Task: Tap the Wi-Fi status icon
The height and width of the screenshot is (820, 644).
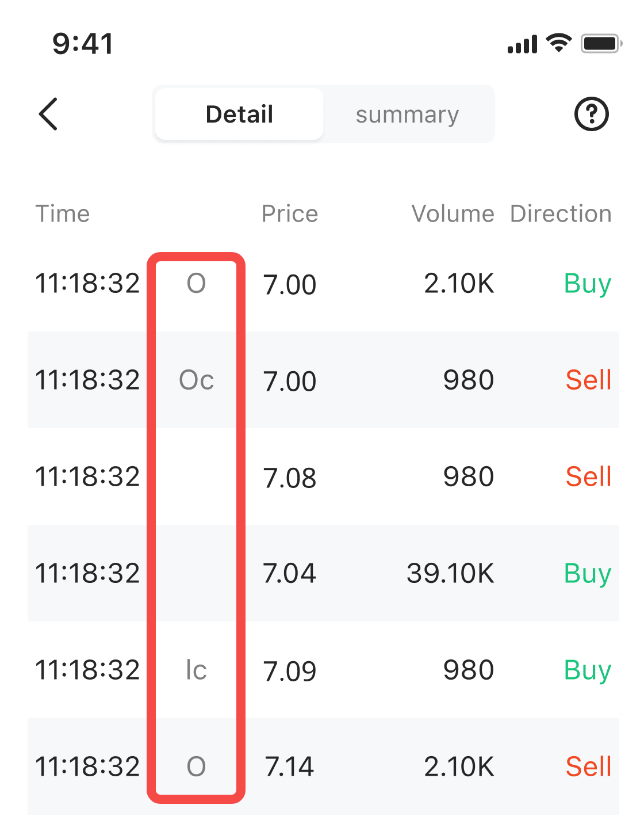Action: [x=558, y=43]
